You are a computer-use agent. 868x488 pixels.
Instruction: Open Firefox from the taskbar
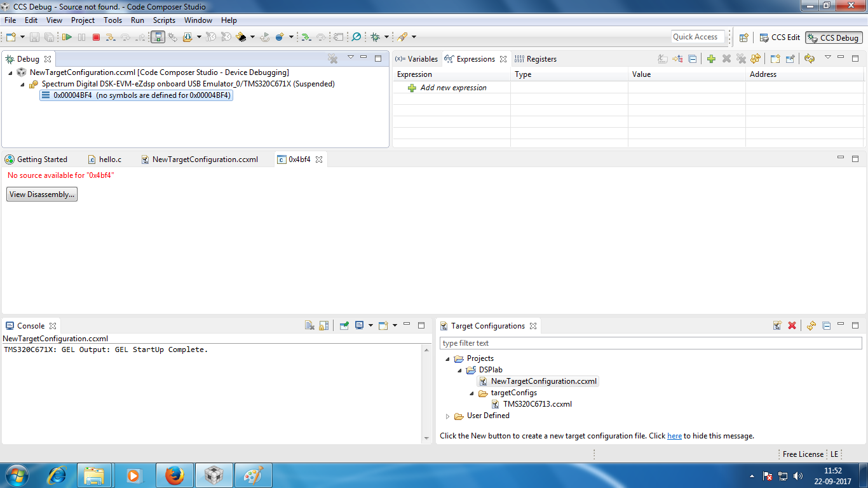pos(174,475)
